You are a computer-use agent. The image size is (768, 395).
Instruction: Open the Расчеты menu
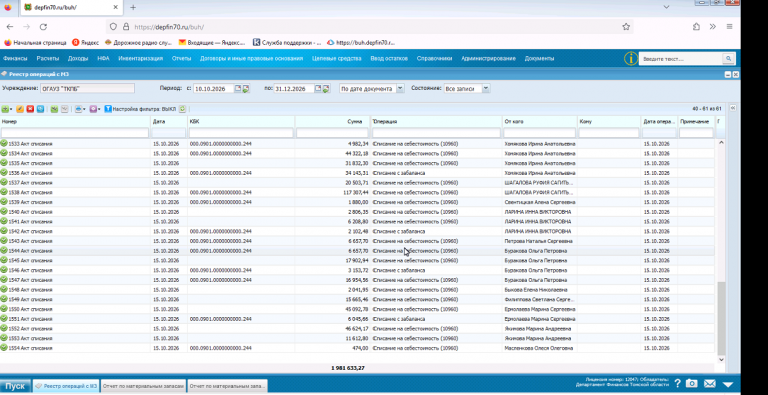coord(48,58)
